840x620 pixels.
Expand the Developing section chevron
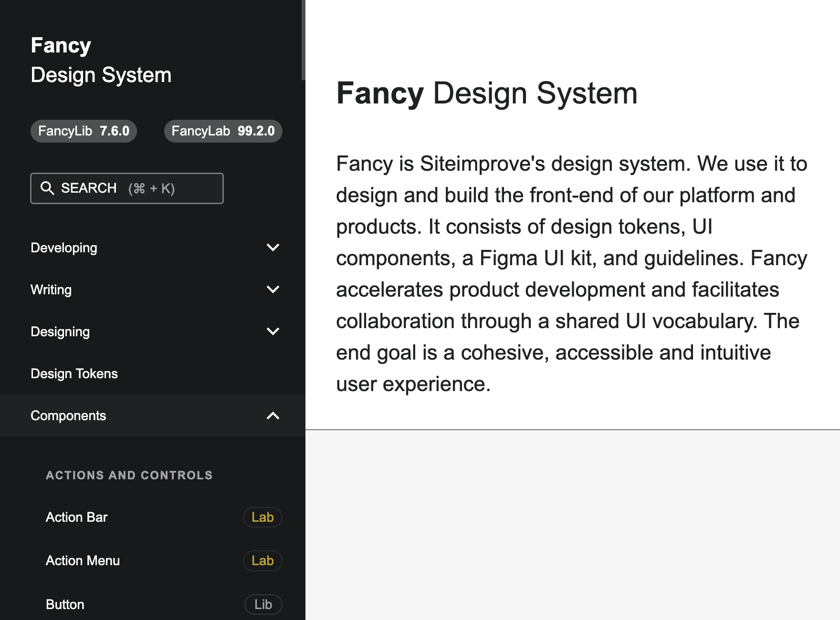pyautogui.click(x=273, y=248)
